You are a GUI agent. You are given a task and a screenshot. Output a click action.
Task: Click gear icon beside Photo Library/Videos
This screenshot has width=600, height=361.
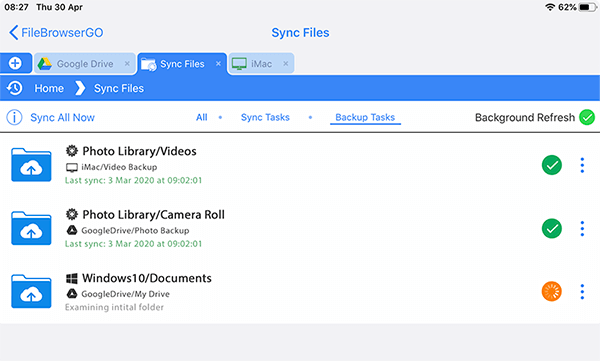(72, 151)
